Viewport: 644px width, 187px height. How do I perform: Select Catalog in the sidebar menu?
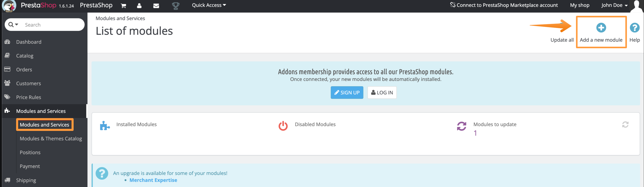(x=25, y=56)
